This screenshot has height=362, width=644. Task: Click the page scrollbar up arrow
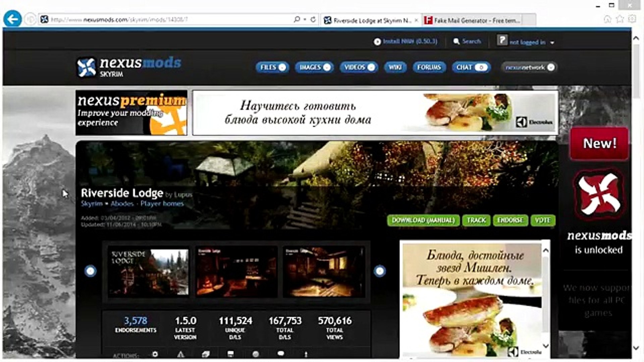pos(636,38)
